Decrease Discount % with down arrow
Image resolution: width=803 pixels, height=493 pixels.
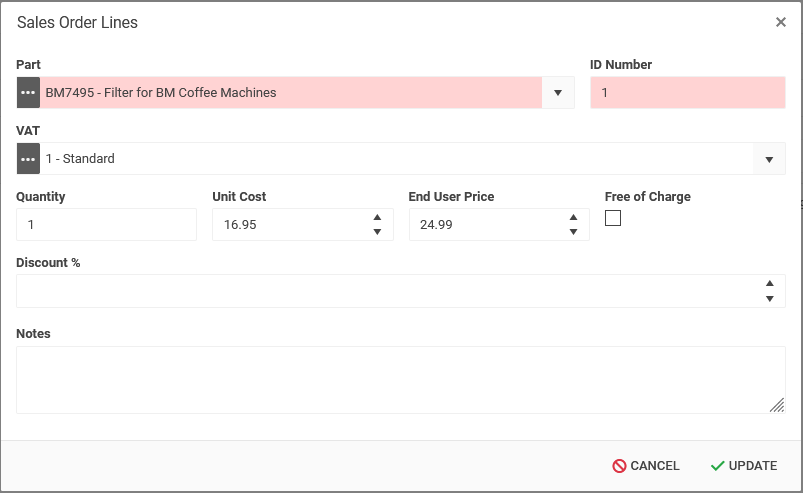click(x=769, y=298)
